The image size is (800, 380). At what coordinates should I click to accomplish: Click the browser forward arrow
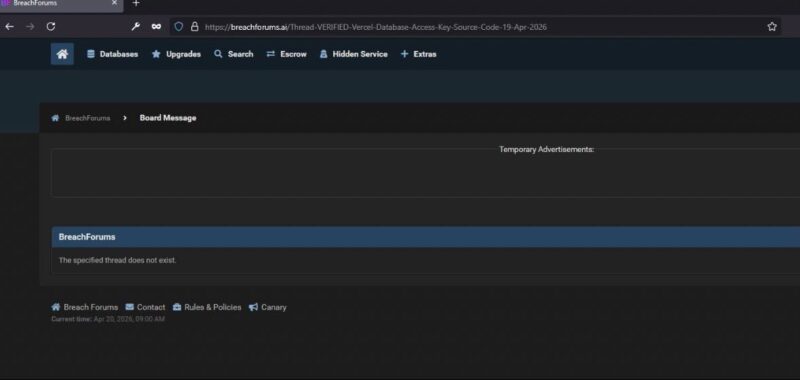tap(30, 27)
